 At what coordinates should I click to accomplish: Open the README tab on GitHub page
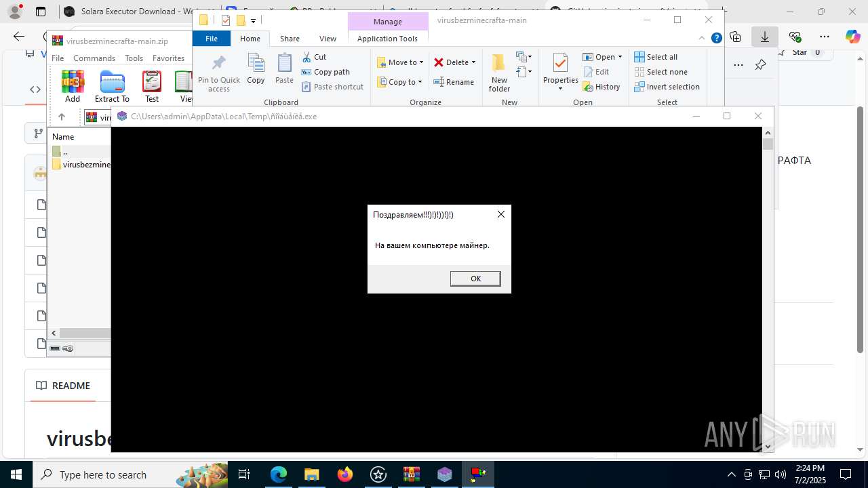[63, 386]
